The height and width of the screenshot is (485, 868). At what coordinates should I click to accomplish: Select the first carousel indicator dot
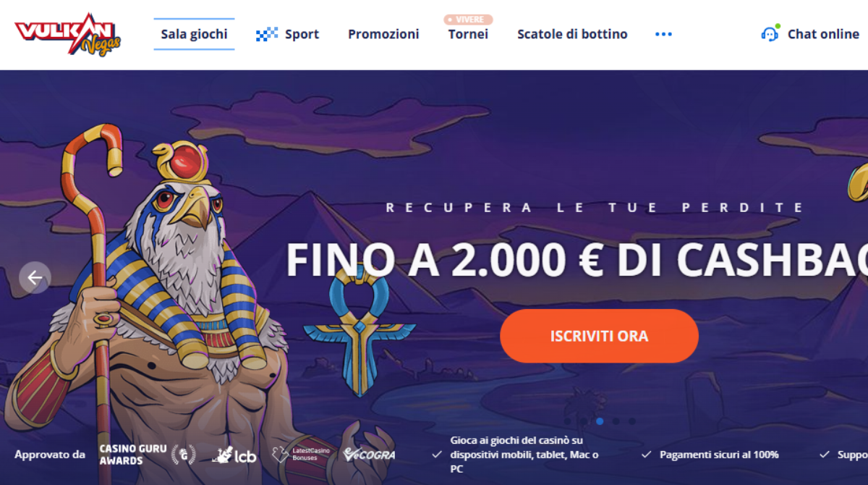tap(567, 421)
